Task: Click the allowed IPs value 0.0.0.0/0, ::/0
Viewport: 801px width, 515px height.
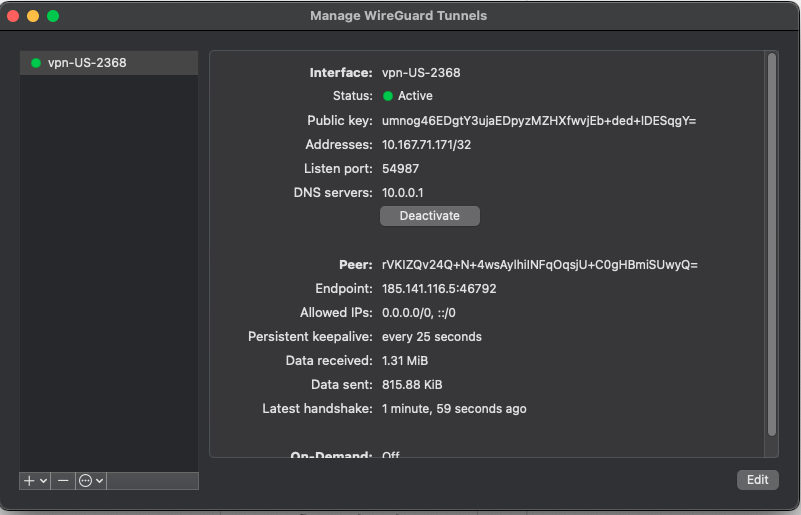Action: (x=418, y=313)
